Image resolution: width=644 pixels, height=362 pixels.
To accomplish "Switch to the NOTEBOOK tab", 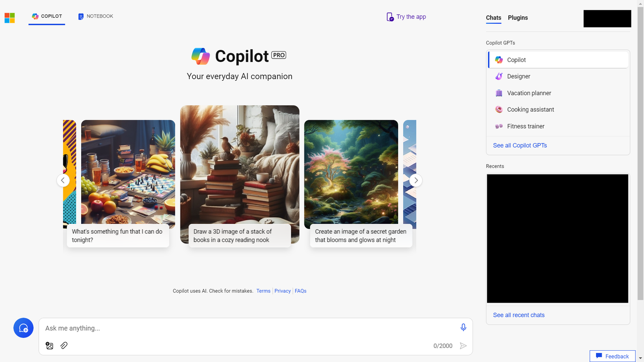I will pos(95,16).
